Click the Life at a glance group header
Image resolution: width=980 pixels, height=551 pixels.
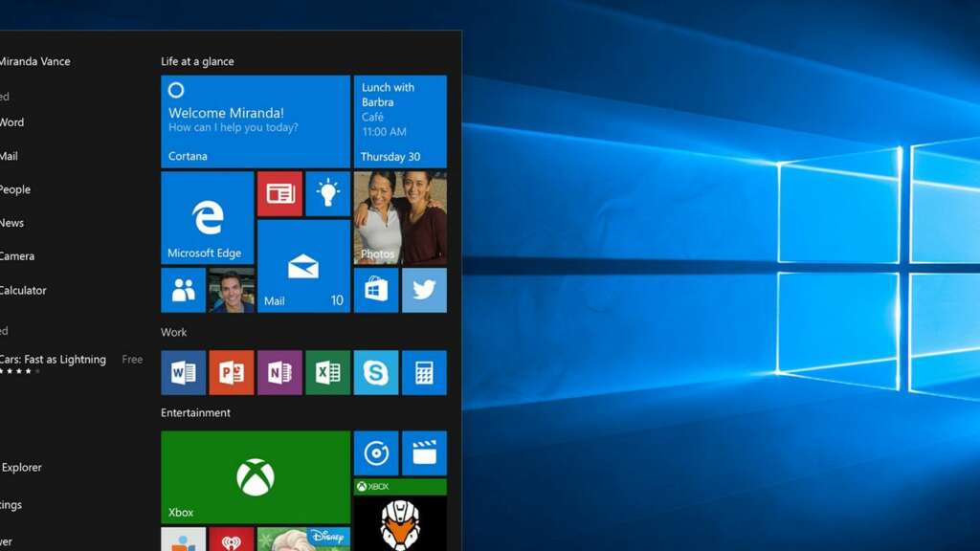[197, 61]
